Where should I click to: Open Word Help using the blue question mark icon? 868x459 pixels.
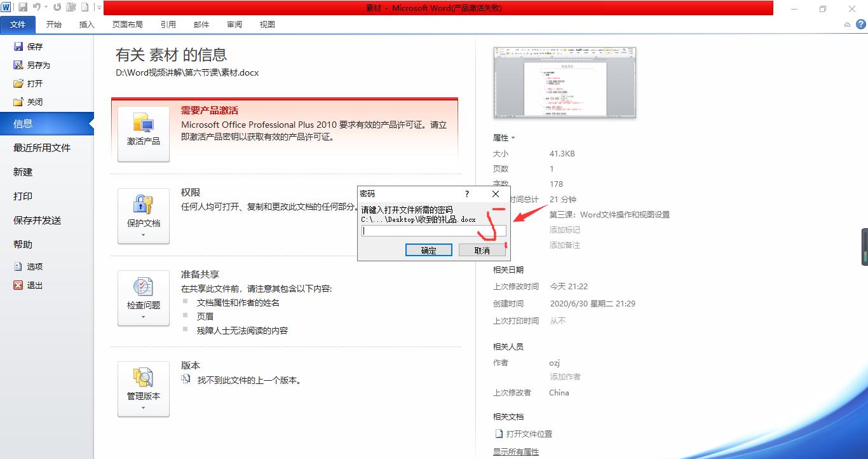862,24
